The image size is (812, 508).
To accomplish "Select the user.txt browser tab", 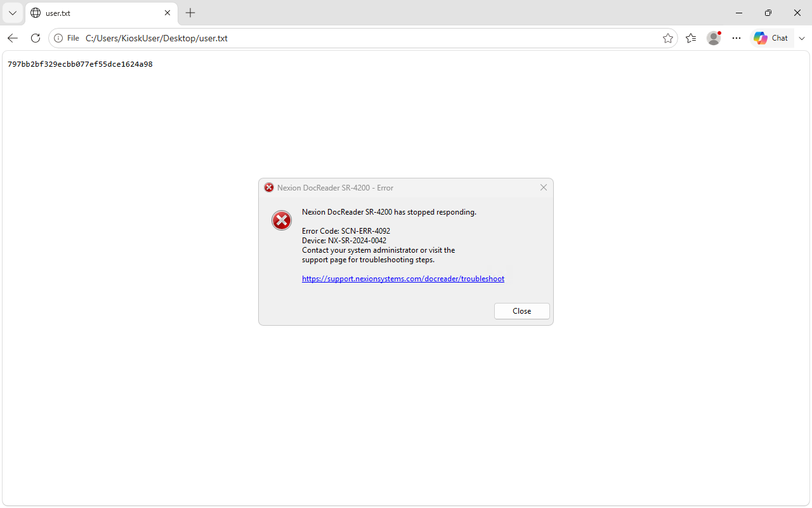I will tap(101, 13).
